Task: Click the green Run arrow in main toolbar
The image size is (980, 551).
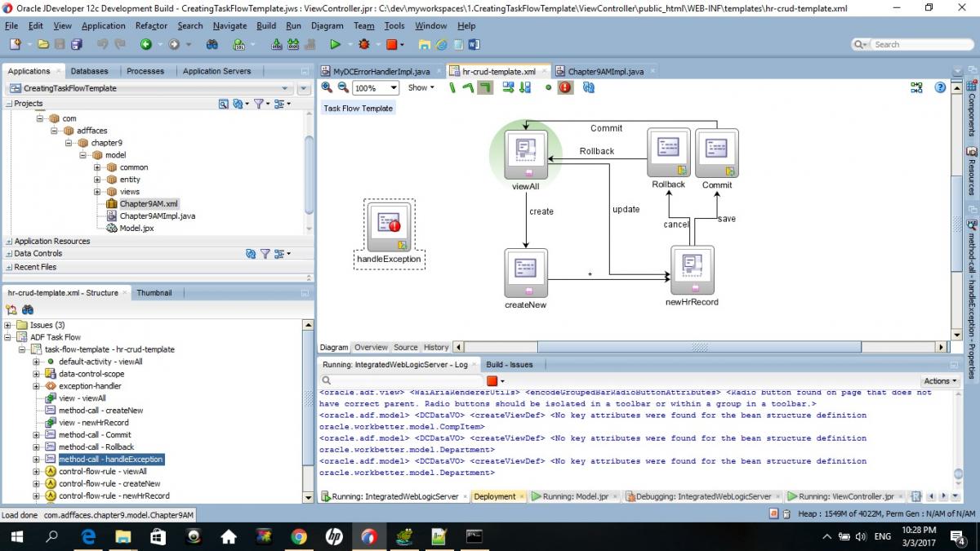Action: tap(336, 44)
